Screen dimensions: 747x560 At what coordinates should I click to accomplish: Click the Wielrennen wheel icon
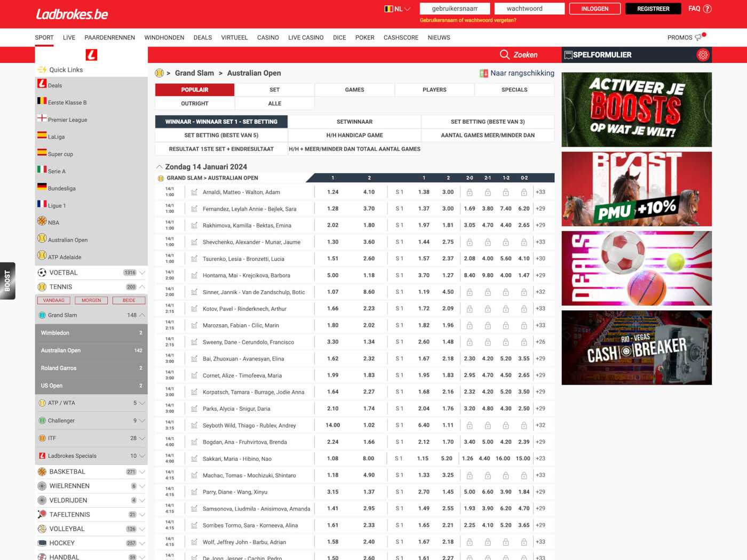click(42, 486)
